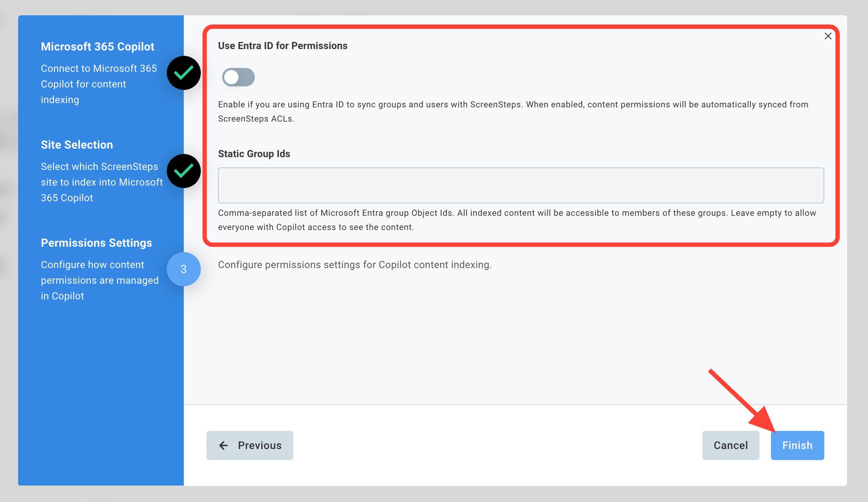This screenshot has height=502, width=868.
Task: Click the Configure permissions settings for Copilot text
Action: point(355,265)
